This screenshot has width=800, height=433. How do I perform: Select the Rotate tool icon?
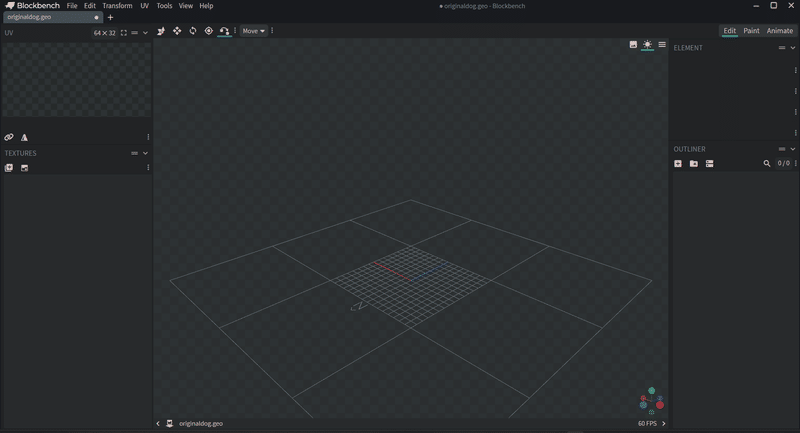[x=193, y=31]
